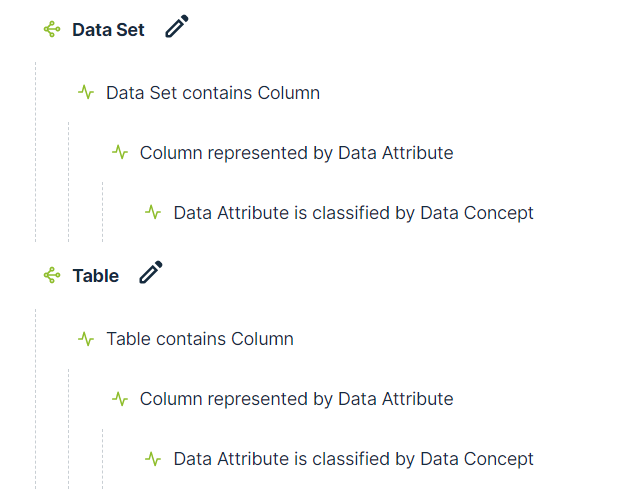
Task: Click relation icon of 'Column represented by' under Table
Action: point(120,399)
